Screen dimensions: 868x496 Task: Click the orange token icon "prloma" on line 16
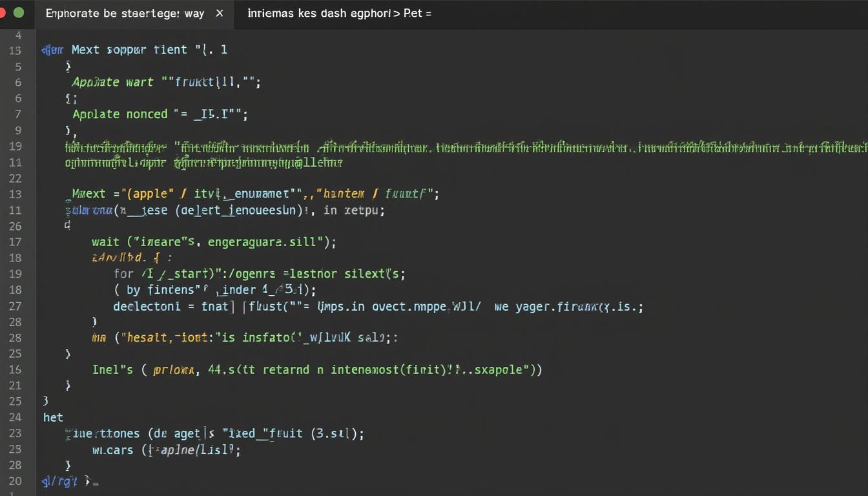click(x=173, y=369)
